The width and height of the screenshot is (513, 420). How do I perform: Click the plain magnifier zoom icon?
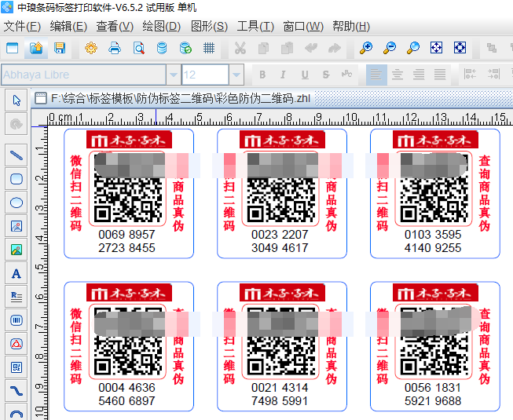[x=413, y=48]
